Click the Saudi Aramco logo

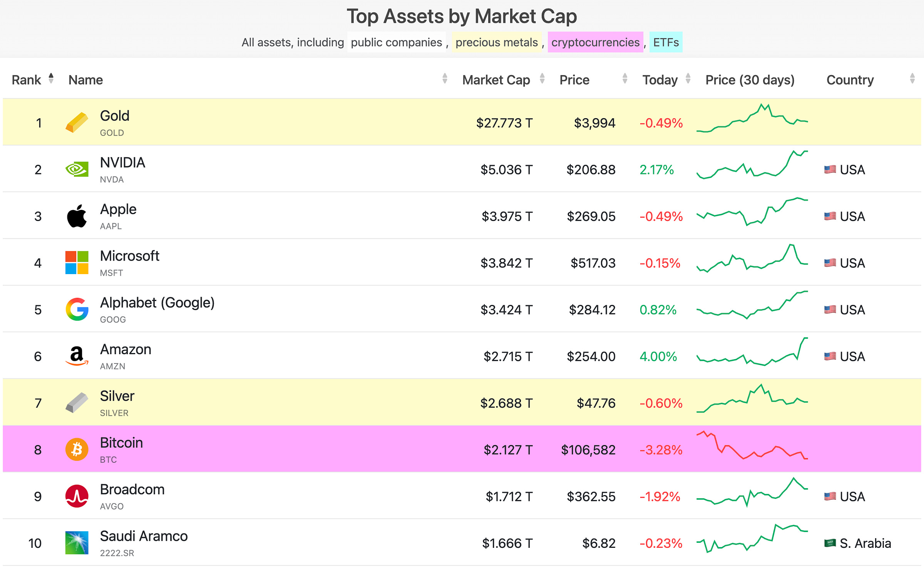click(77, 543)
